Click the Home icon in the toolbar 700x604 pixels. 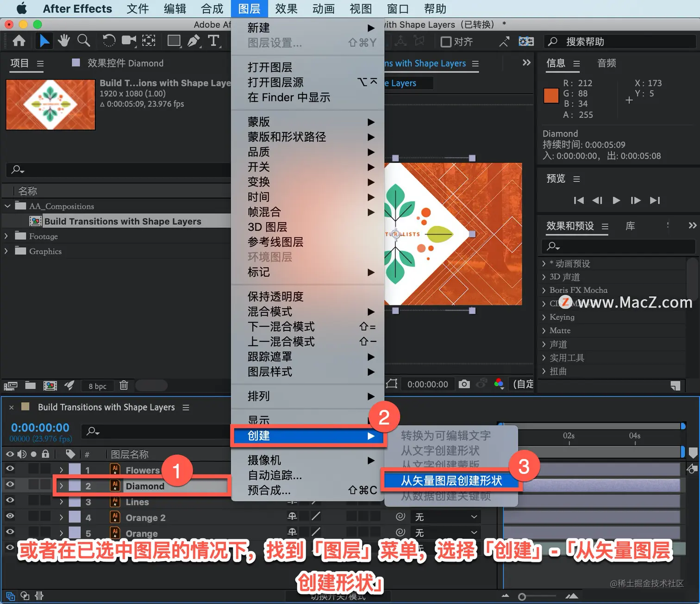click(x=19, y=41)
